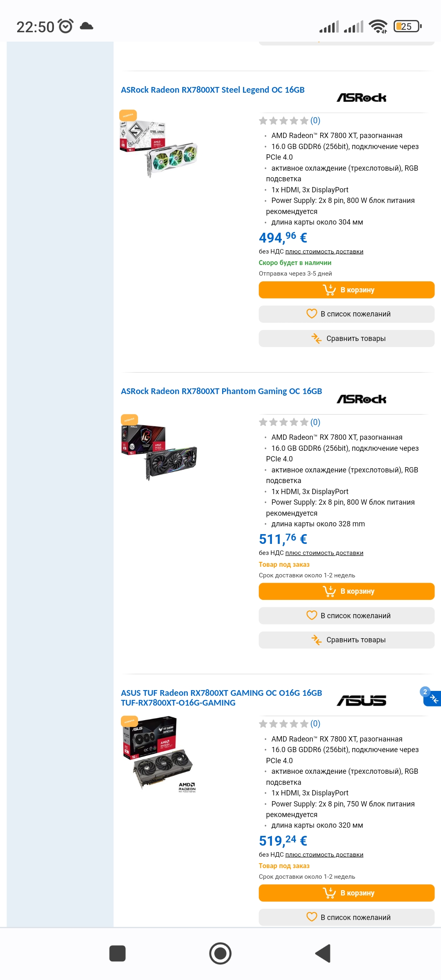
Task: Open ASRock Radeon RX7800XT Steel Legend title link
Action: pos(213,90)
